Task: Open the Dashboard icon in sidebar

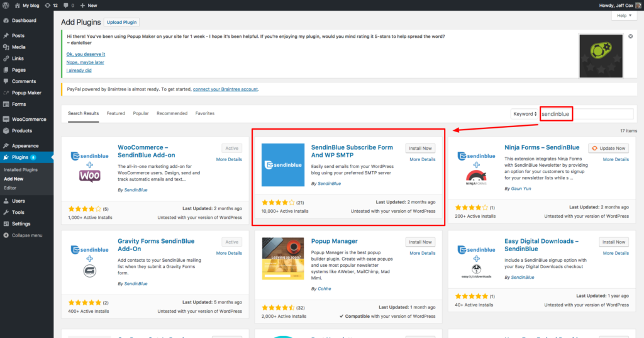Action: click(x=6, y=21)
